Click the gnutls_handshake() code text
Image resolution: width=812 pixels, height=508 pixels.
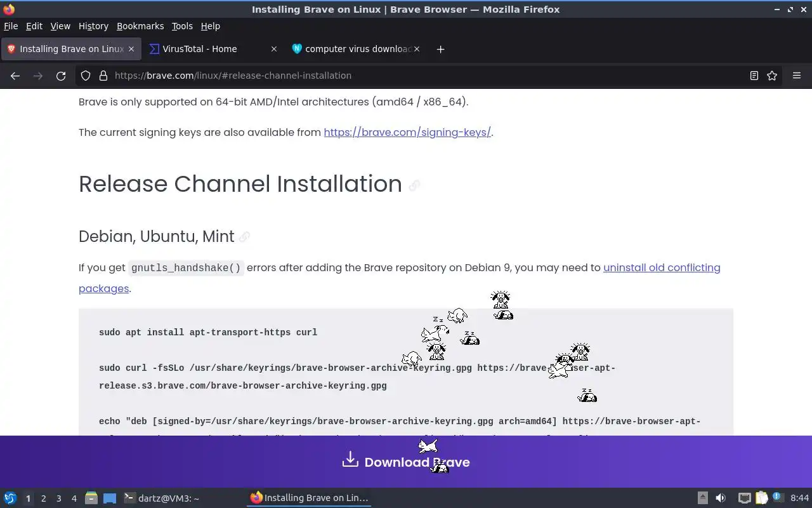pos(186,268)
